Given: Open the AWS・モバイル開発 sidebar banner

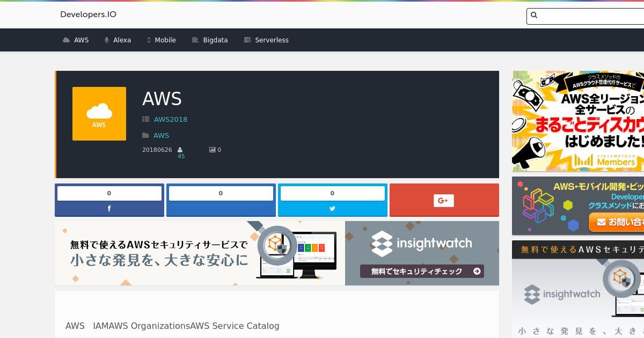Looking at the screenshot, I should coord(578,206).
